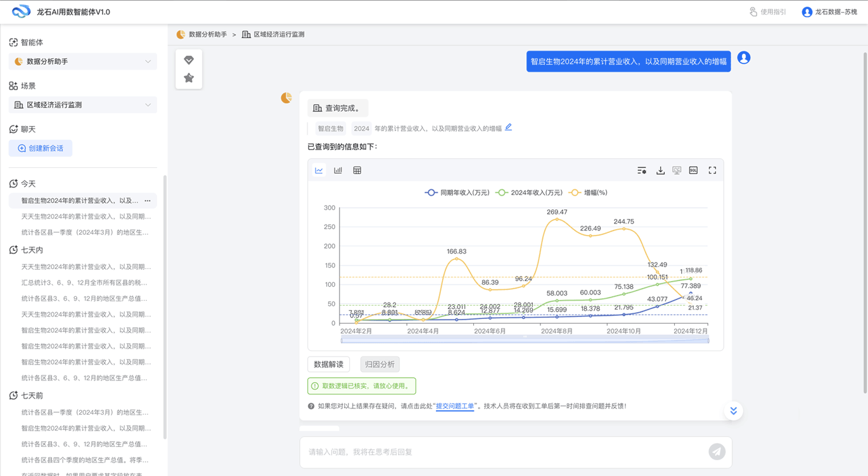Click the 提交问题工单 link
Screen dimensions: 868x476
(x=455, y=406)
